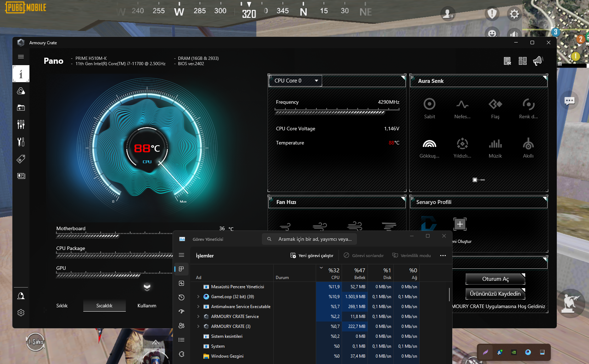Click the Oturum Aç button
Viewport: 589px width, 364px height.
coord(495,279)
